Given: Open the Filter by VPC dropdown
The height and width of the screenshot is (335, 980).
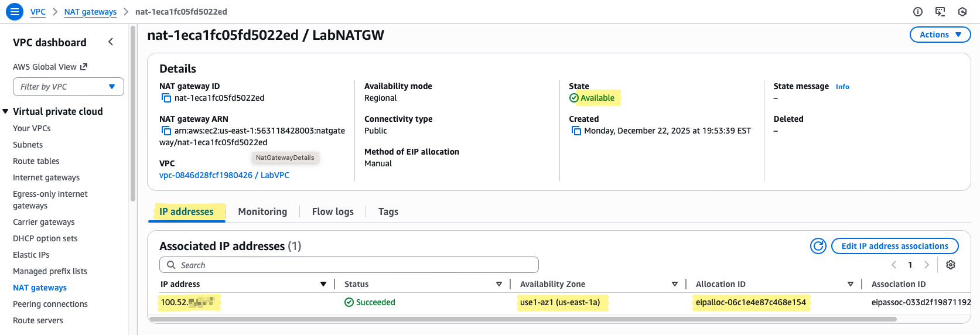Looking at the screenshot, I should click(69, 87).
